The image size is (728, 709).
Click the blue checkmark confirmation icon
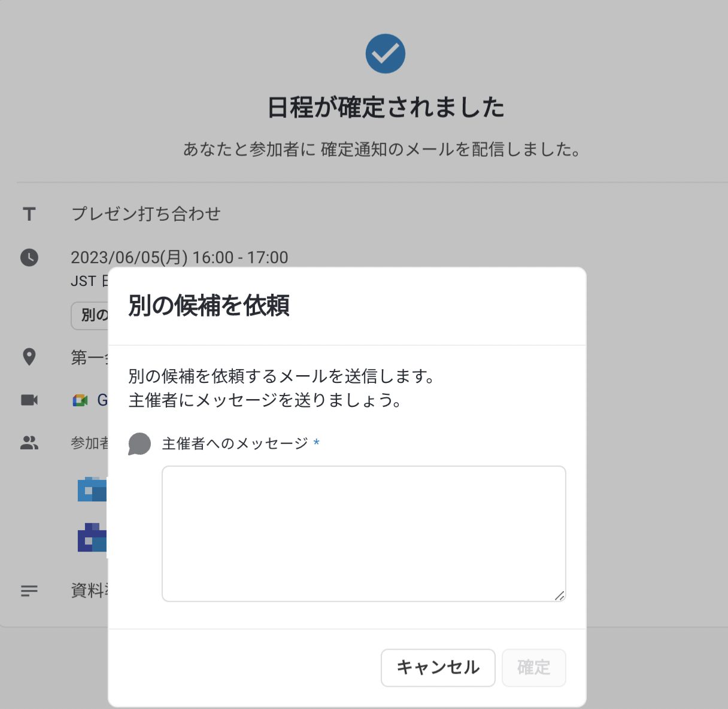pyautogui.click(x=386, y=53)
